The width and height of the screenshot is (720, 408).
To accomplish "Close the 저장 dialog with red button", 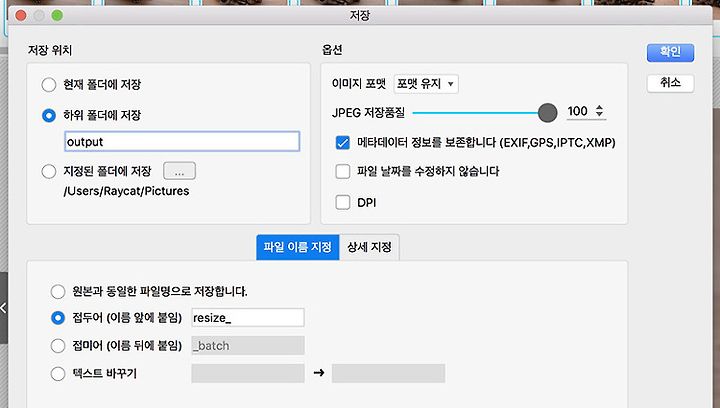I will 21,16.
